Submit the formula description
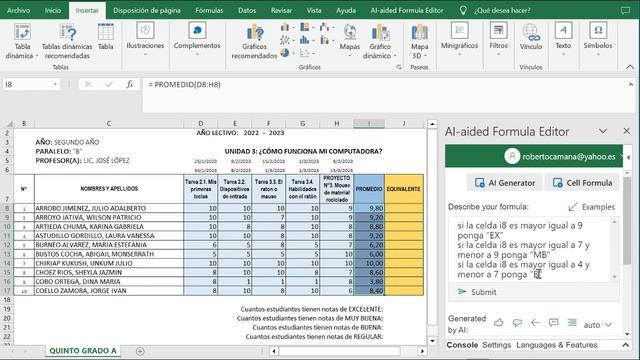The height and width of the screenshot is (360, 640). tap(477, 292)
